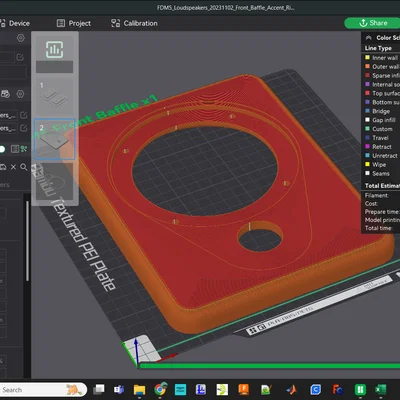Open printer settings gear icon at top of sidebar
Image resolution: width=400 pixels, height=400 pixels.
[21, 38]
